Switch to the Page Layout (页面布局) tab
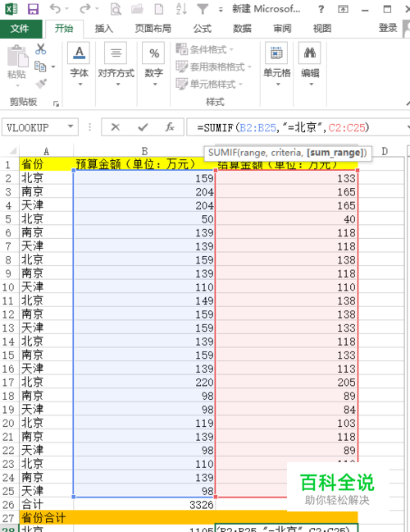410x532 pixels. 153,29
